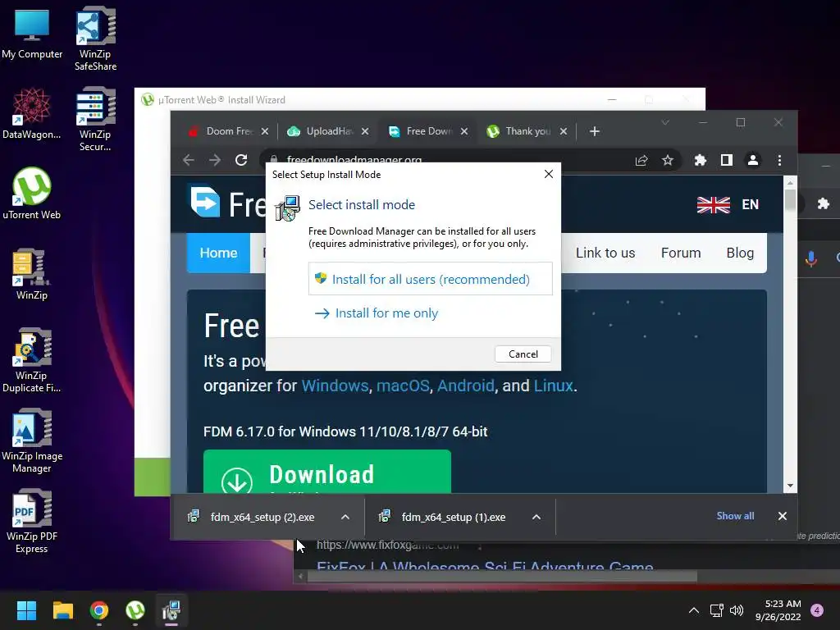Click the page scrollbar down arrow

790,486
